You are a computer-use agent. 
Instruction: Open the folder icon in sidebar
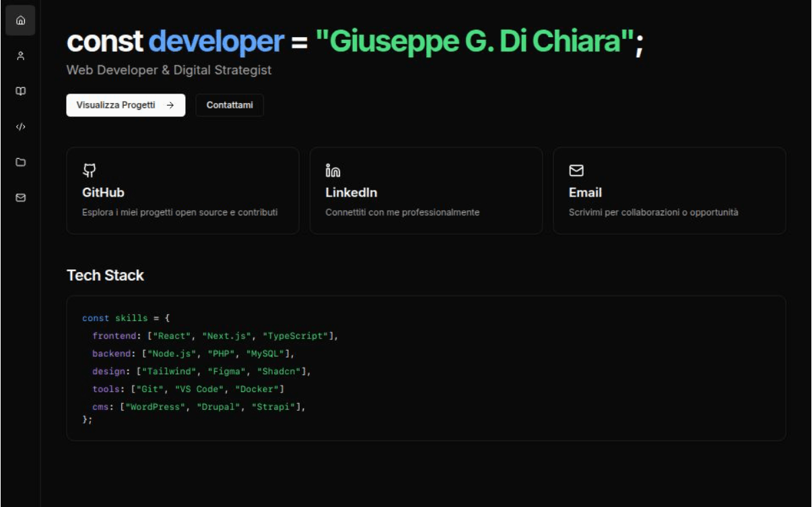(20, 162)
